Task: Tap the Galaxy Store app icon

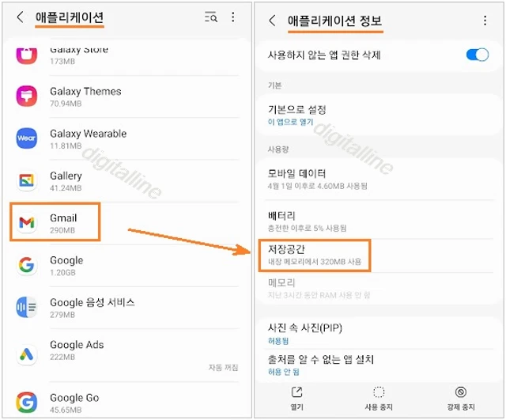Action: [x=26, y=55]
